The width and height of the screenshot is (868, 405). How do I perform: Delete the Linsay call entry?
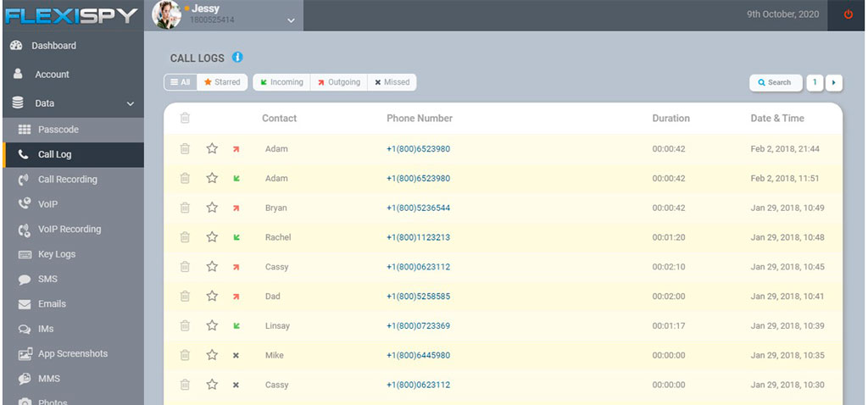pos(185,325)
